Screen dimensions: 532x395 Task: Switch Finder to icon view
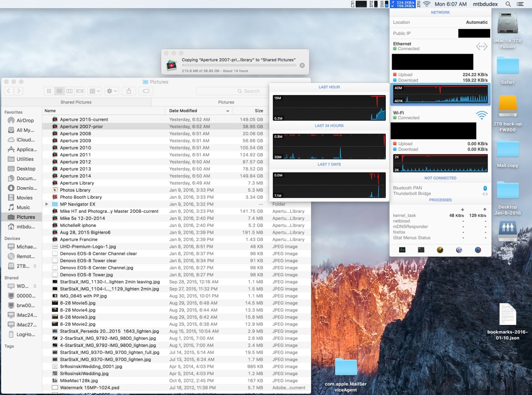coord(49,91)
